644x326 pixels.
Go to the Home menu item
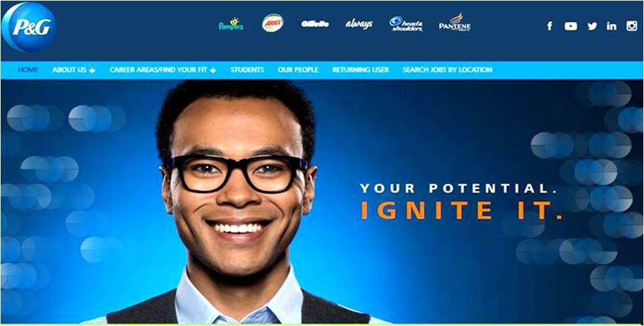(28, 70)
